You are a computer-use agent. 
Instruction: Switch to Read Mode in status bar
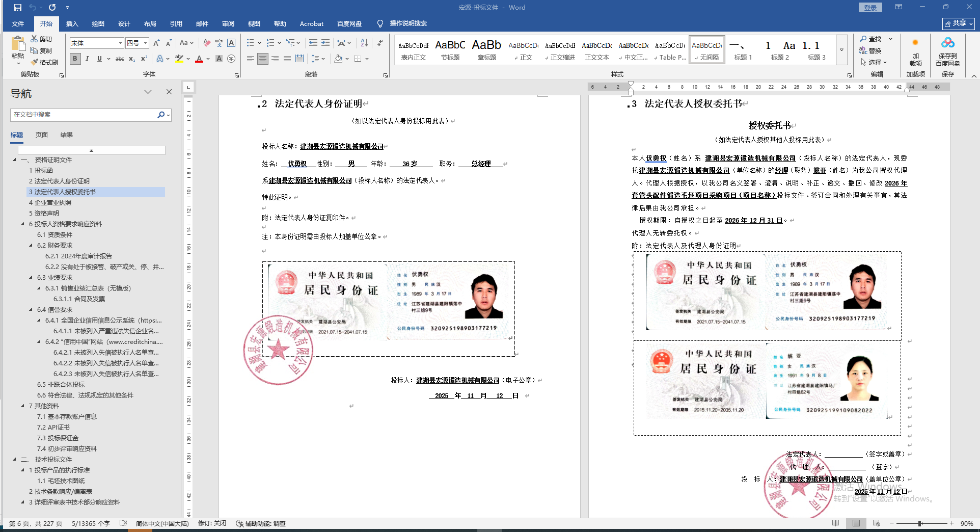[836, 523]
